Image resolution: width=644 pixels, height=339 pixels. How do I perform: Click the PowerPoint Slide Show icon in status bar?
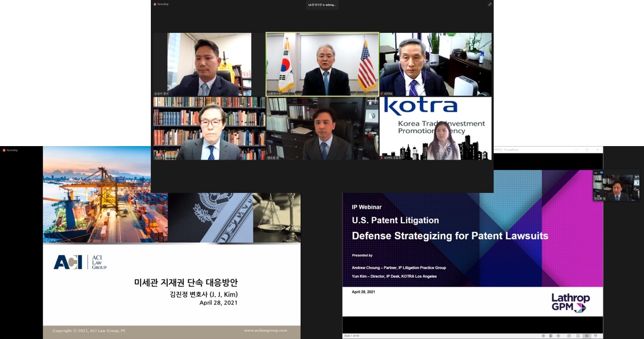pos(596,336)
